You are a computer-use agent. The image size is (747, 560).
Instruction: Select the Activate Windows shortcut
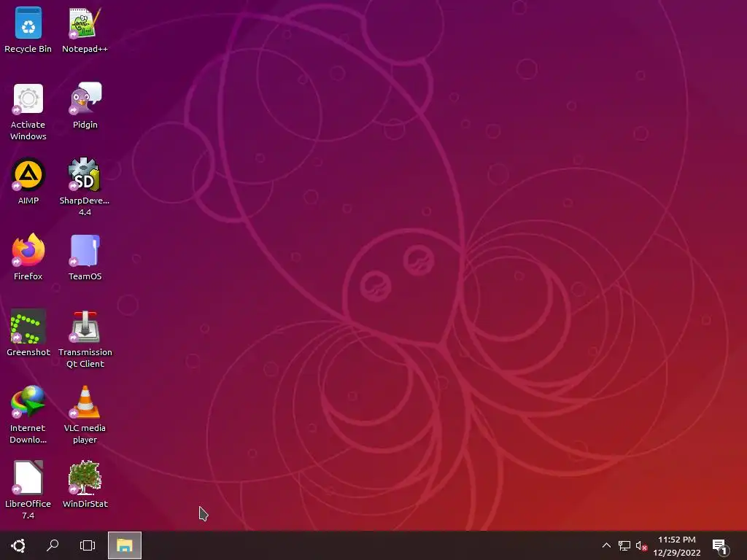coord(28,112)
